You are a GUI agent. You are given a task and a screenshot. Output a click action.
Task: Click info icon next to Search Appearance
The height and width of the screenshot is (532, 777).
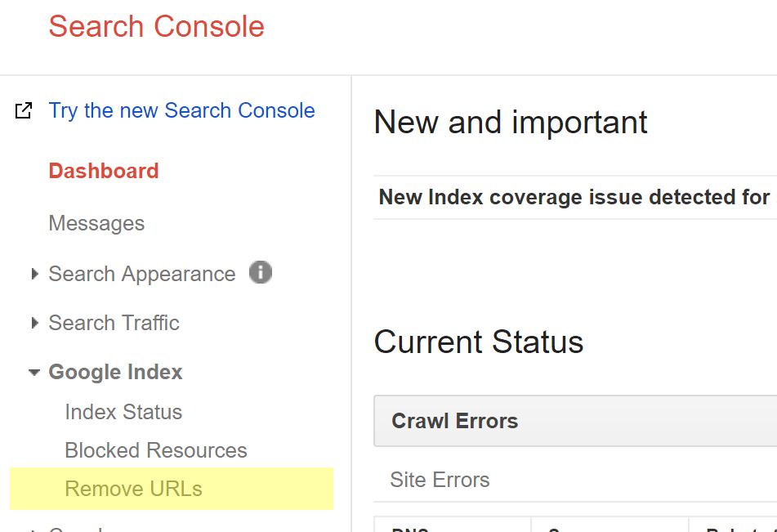(261, 272)
